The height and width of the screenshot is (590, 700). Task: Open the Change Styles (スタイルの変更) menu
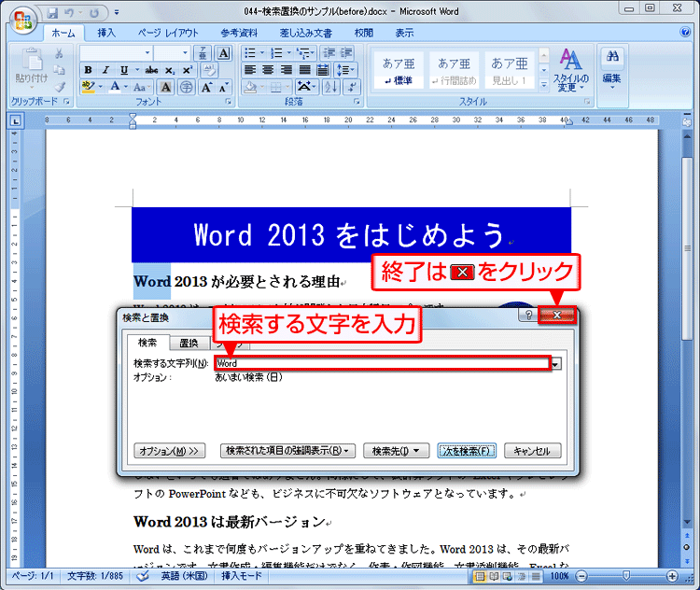click(570, 71)
